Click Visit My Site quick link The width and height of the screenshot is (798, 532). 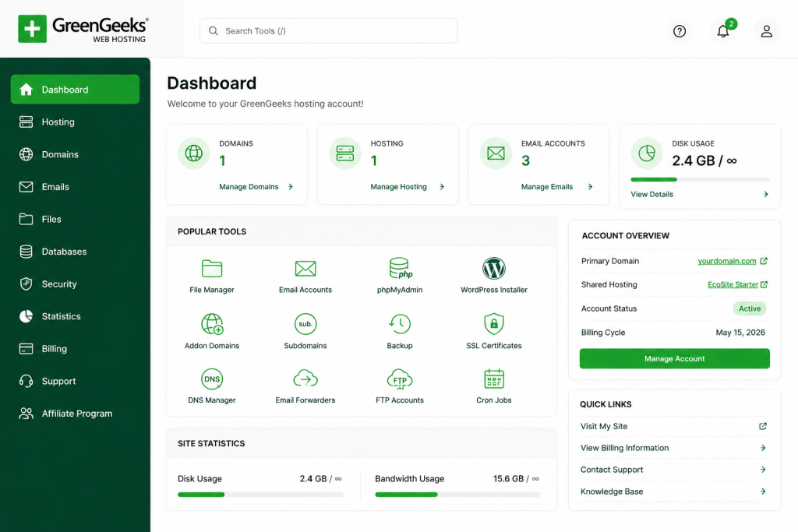[x=604, y=426]
